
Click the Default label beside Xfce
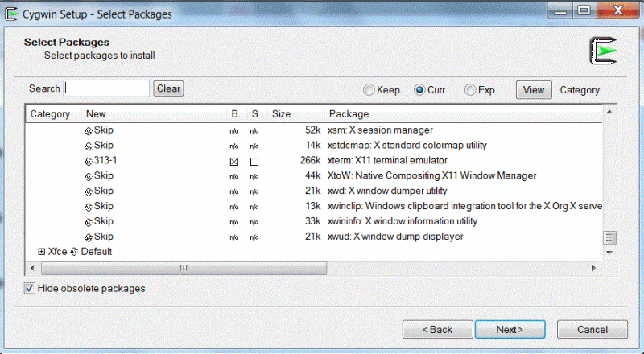[x=96, y=252]
